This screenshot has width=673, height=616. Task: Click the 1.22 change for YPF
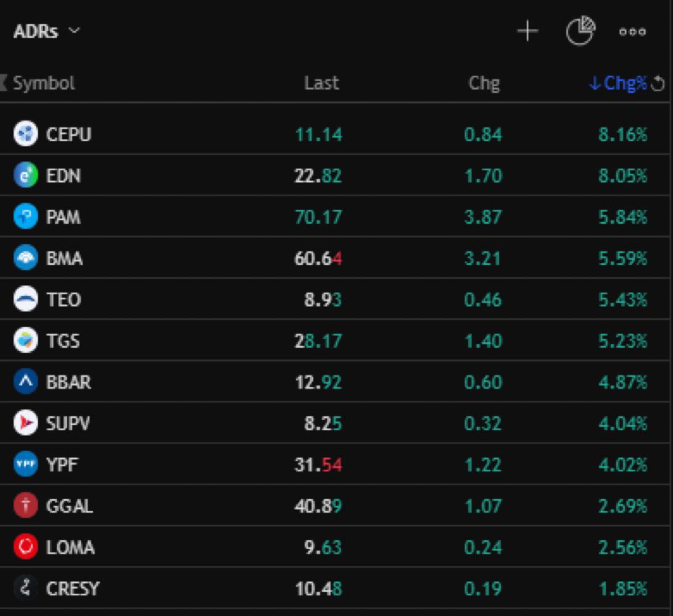click(483, 464)
